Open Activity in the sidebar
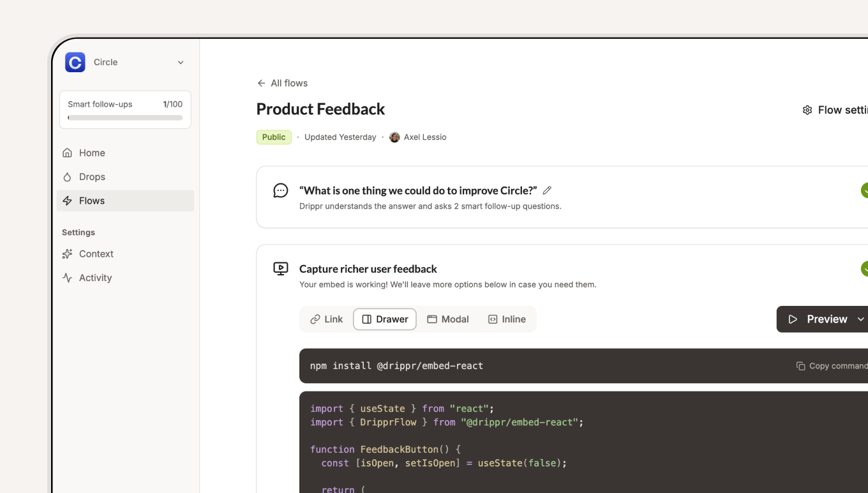 pos(125,278)
